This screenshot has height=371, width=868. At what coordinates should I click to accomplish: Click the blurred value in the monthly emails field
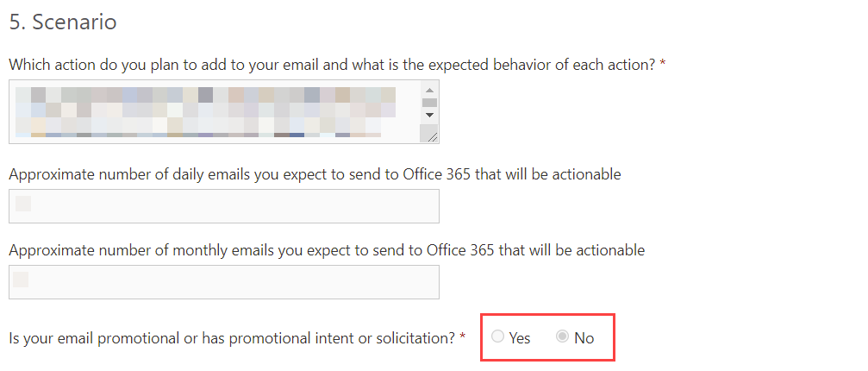click(21, 280)
